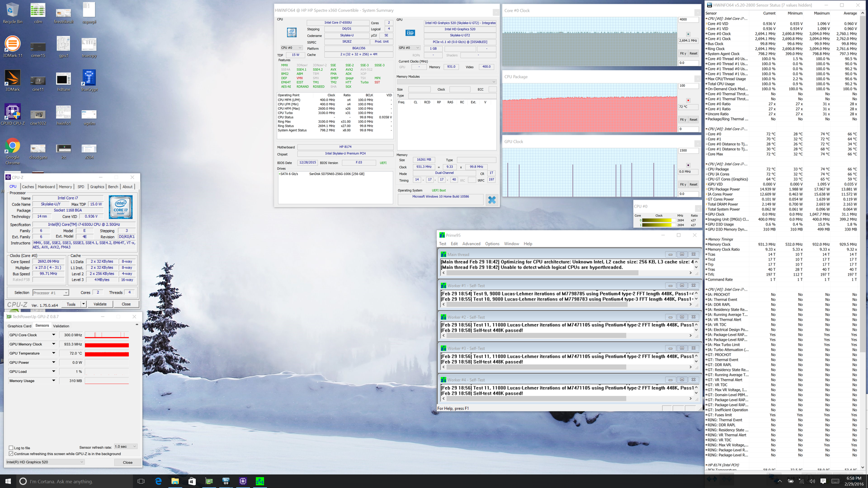Open Task View on the taskbar

tap(141, 481)
